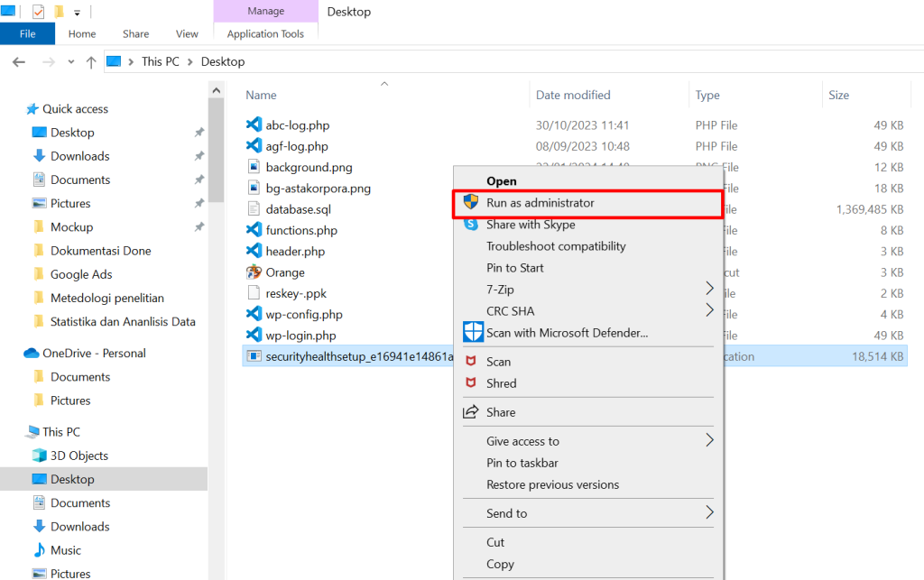Click the database.sql file icon

coord(254,209)
